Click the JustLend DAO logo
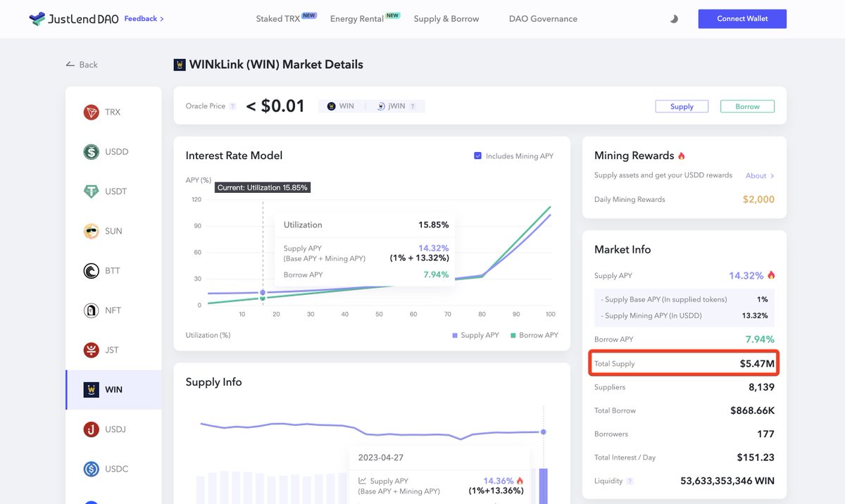The width and height of the screenshot is (845, 504). [73, 19]
